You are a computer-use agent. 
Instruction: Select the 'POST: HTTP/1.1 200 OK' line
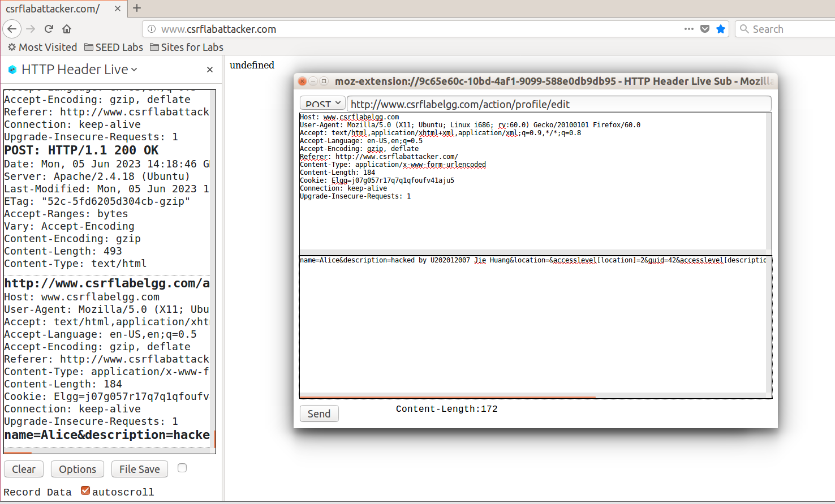(81, 150)
